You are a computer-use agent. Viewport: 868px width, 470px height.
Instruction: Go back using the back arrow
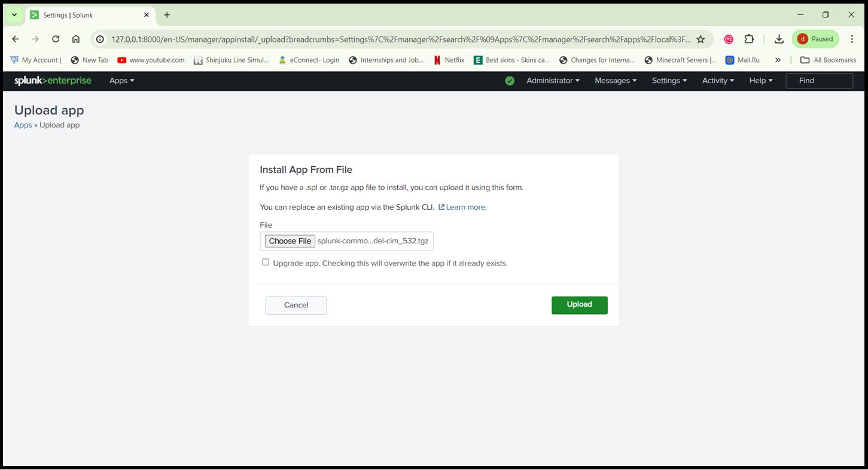(x=15, y=38)
